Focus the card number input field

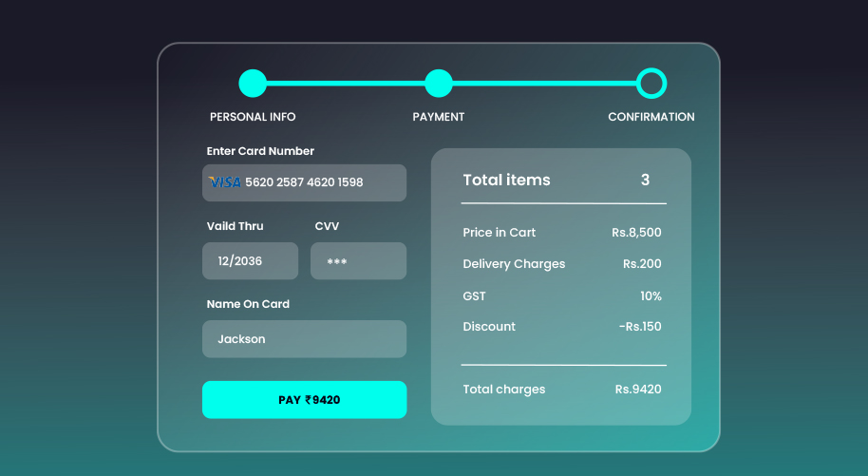[323, 182]
